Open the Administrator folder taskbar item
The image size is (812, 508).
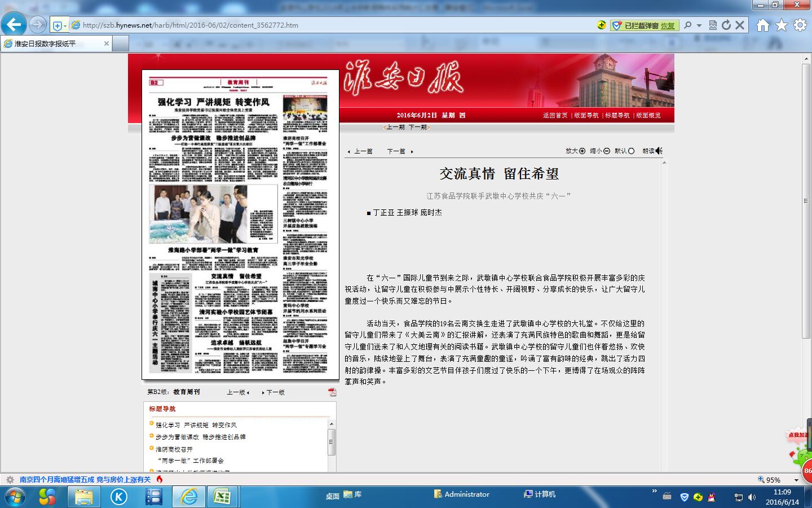462,494
